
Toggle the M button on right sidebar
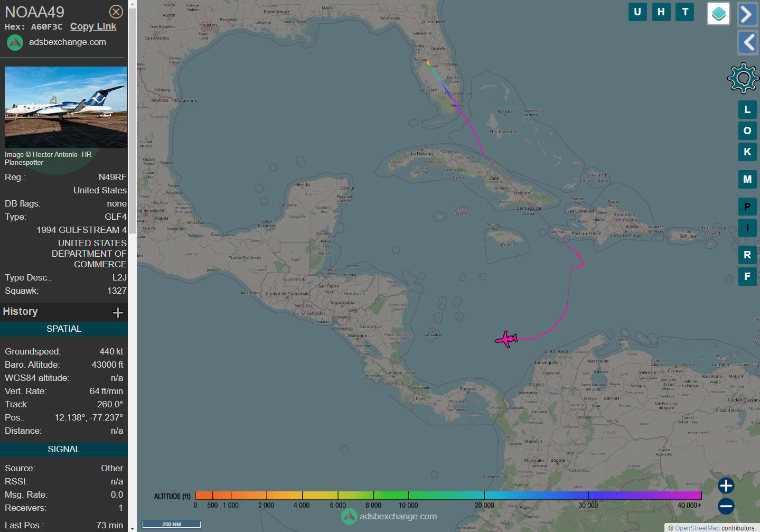[747, 179]
